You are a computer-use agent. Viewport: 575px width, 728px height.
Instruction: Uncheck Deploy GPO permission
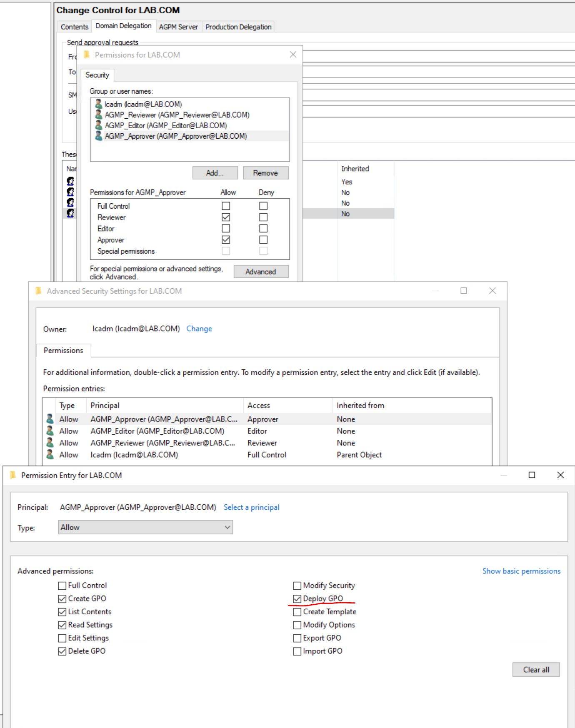[297, 598]
